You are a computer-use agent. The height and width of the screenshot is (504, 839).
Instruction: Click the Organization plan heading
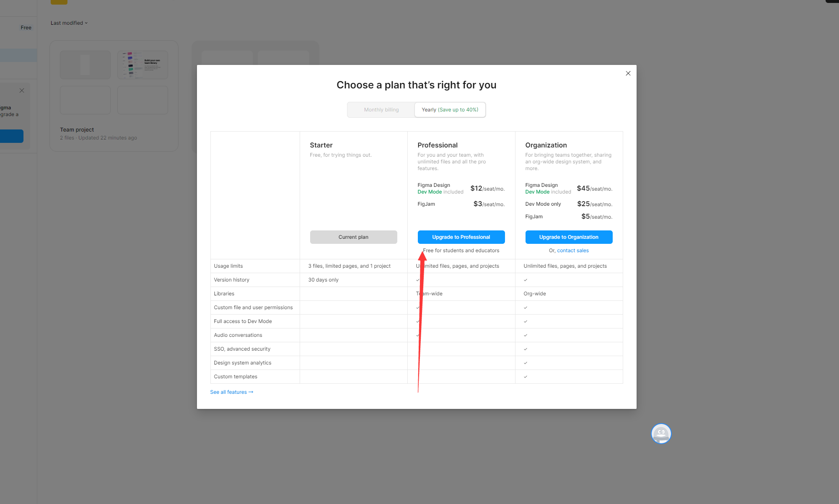click(546, 145)
